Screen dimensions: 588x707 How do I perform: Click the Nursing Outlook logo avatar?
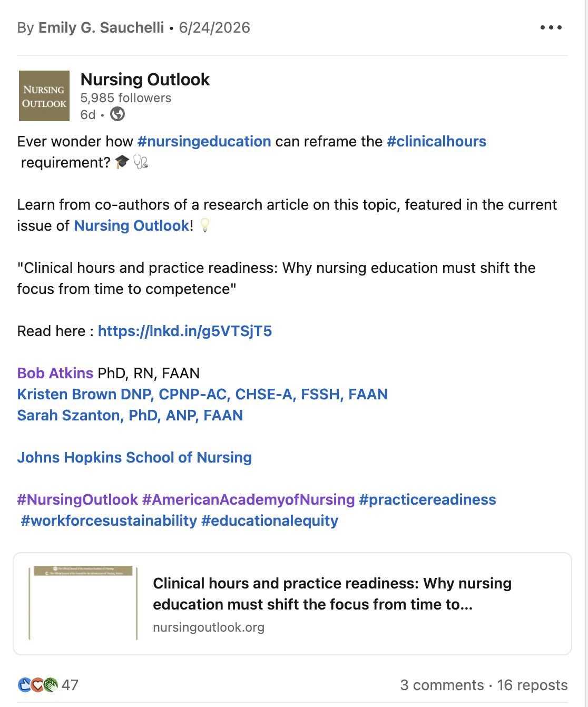point(44,96)
